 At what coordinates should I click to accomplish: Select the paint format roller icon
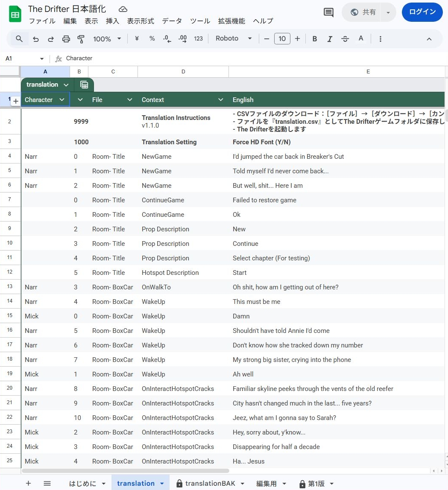pyautogui.click(x=81, y=39)
